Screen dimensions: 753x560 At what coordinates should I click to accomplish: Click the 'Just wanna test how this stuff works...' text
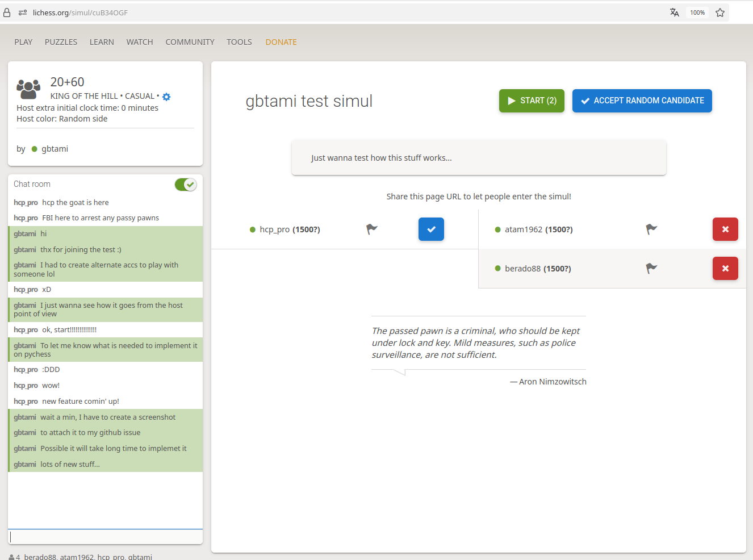coord(382,158)
